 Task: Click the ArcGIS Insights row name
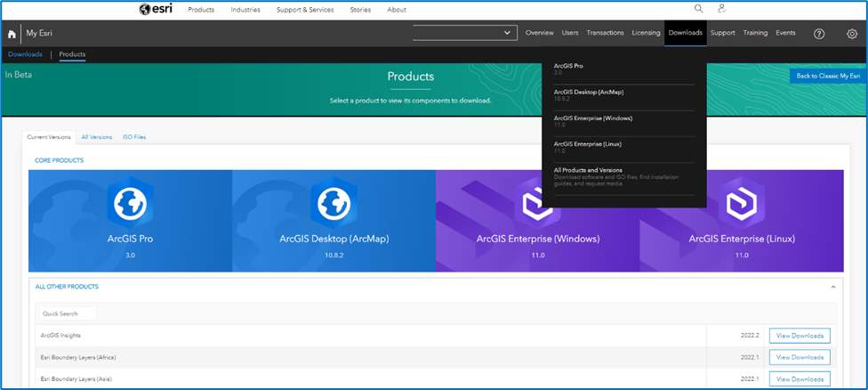pos(60,336)
